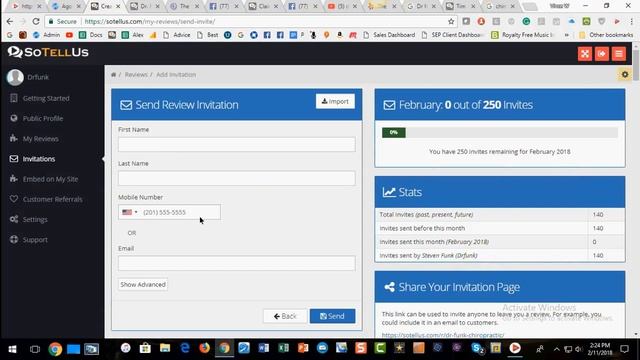Click the Back button
Screen dimensions: 640x360
pos(285,316)
